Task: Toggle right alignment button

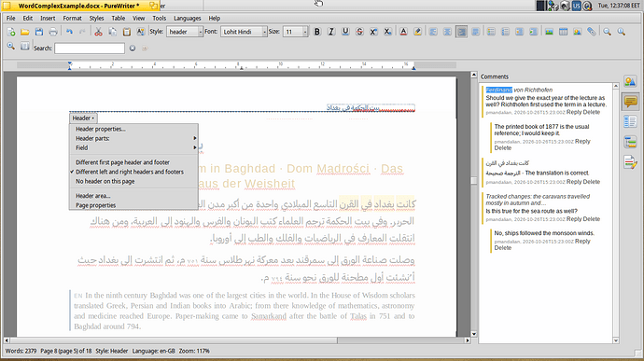Action: [x=462, y=32]
